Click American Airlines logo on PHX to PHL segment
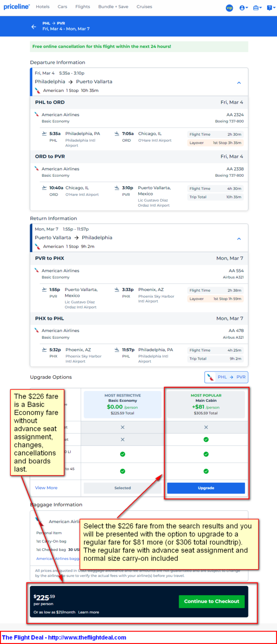The width and height of the screenshot is (277, 644). [37, 330]
